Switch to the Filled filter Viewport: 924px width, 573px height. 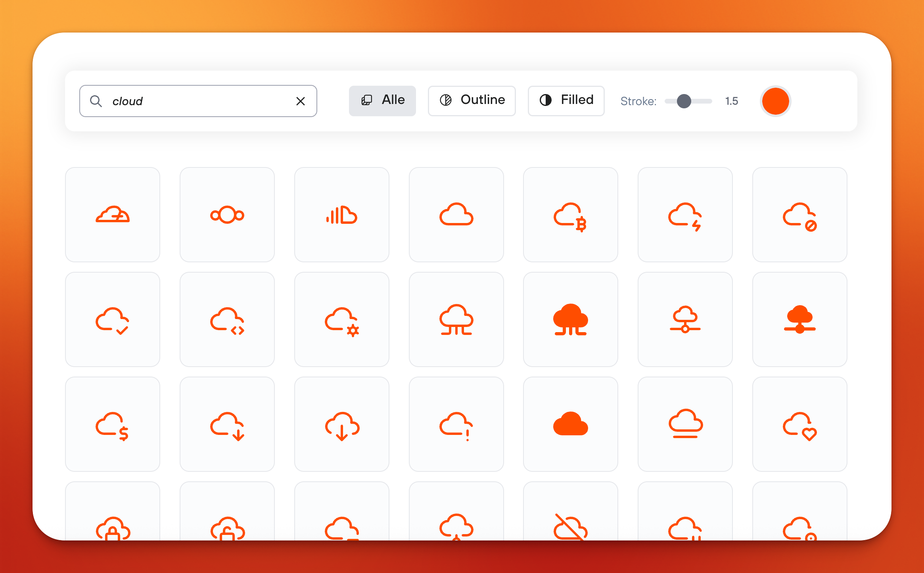coord(566,100)
